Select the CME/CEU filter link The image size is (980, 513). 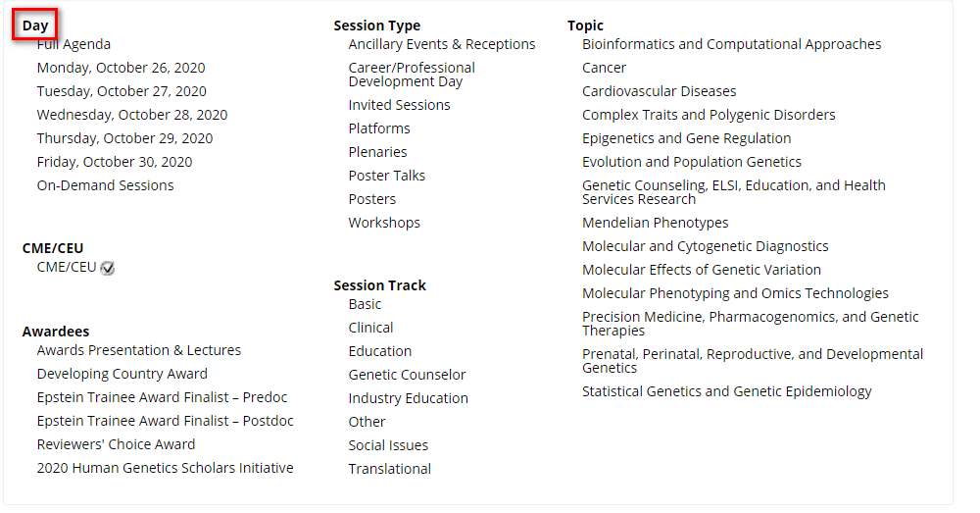click(66, 267)
